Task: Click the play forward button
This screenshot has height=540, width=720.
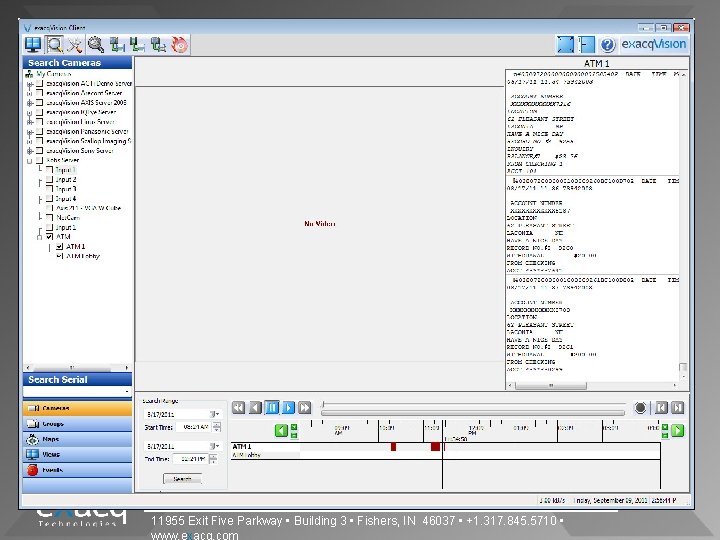Action: point(288,407)
